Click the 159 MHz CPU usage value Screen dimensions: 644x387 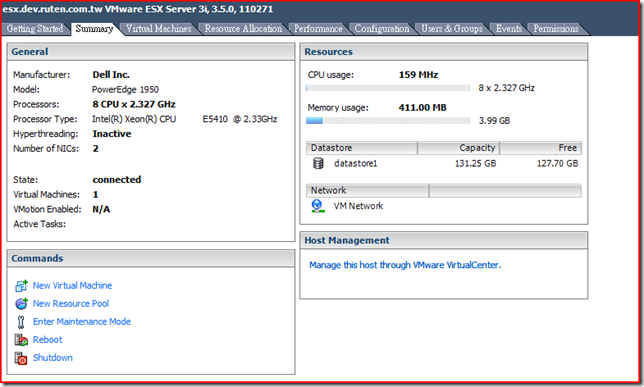[418, 75]
